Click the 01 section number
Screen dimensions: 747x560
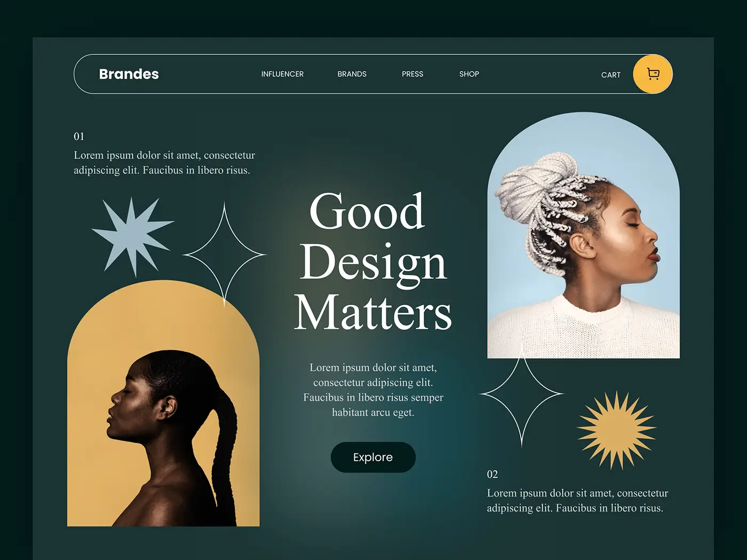coord(79,137)
